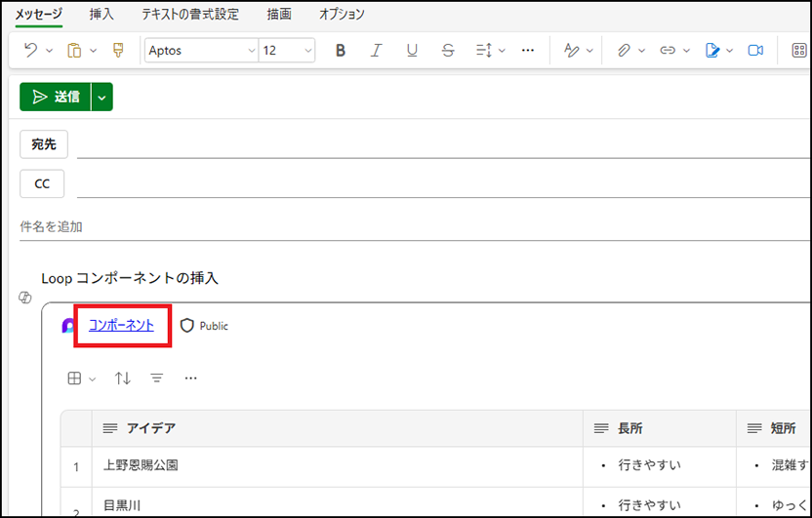Image resolution: width=812 pixels, height=518 pixels.
Task: Click the insert link chain icon
Action: (668, 50)
